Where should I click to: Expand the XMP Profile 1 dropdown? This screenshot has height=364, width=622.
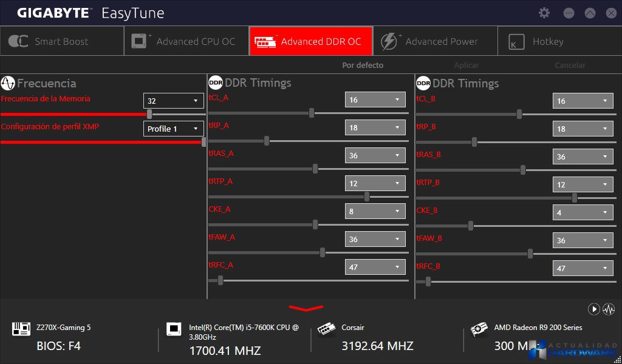[173, 129]
